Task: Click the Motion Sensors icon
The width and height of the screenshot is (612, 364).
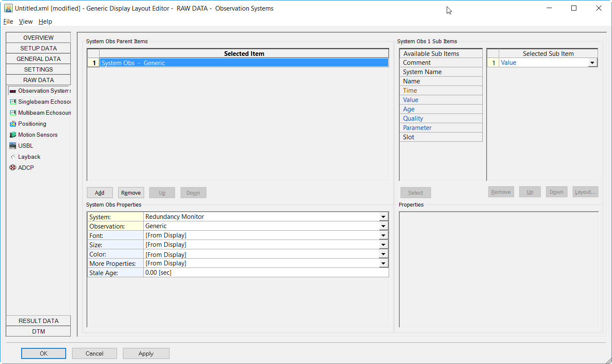Action: (x=13, y=135)
